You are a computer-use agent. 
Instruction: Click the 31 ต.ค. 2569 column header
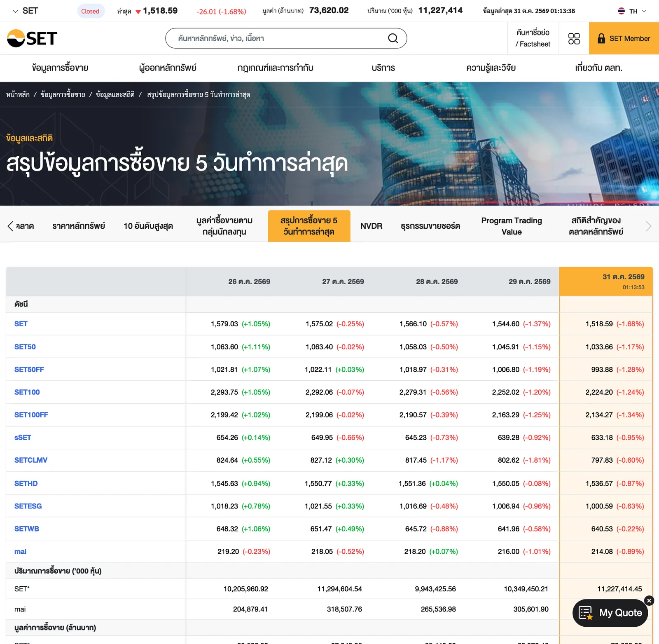tap(606, 281)
